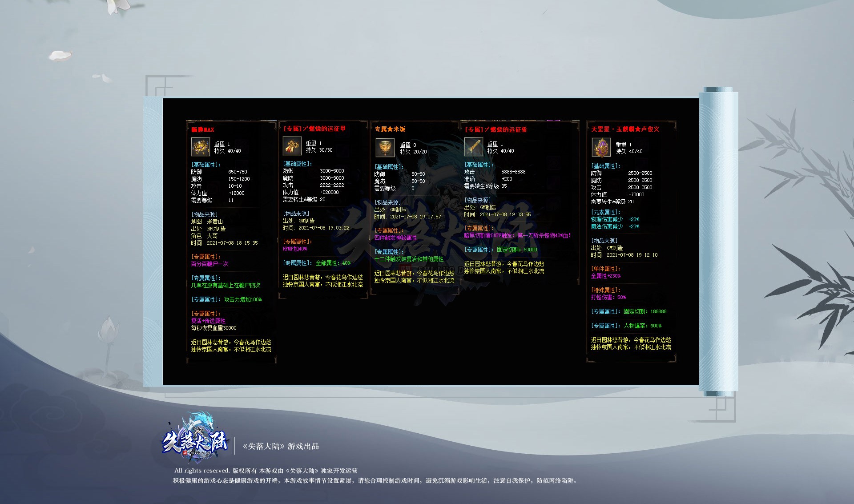Click 每秒恢复血量30000 line in first card

(x=213, y=328)
